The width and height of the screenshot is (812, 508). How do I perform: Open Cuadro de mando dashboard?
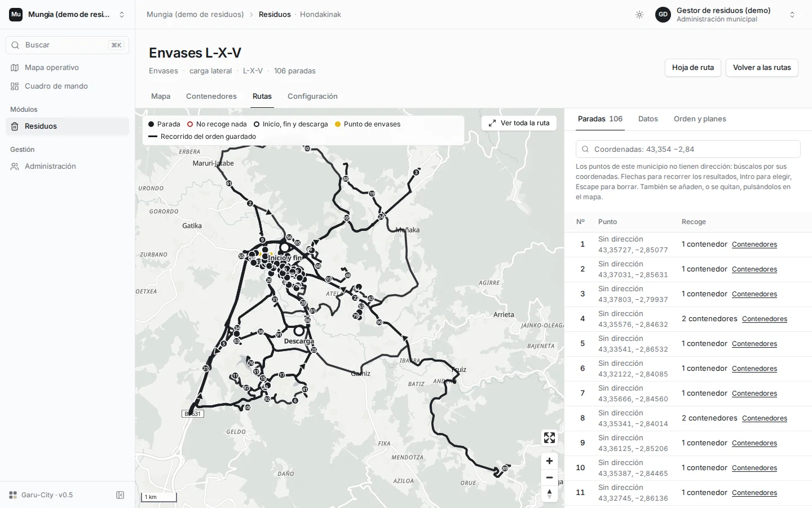click(67, 86)
